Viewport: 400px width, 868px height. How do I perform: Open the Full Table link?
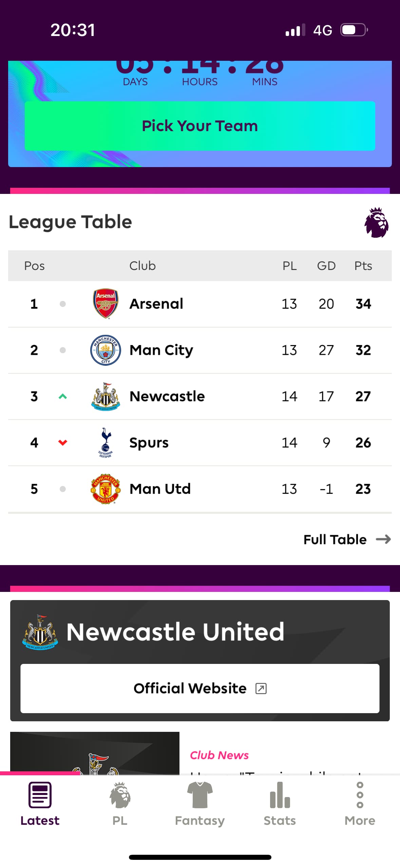click(x=335, y=539)
